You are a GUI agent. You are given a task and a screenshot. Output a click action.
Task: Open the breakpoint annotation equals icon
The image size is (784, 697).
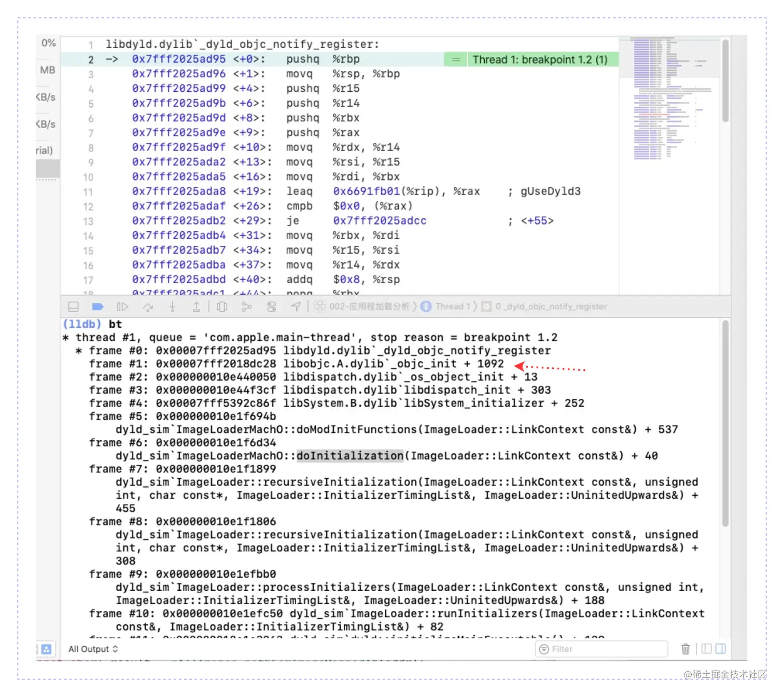tap(456, 60)
